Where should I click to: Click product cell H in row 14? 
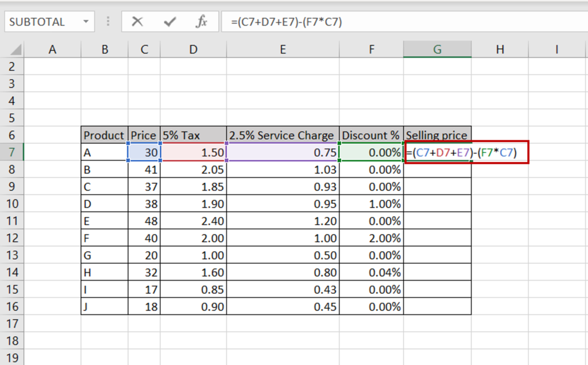point(105,272)
